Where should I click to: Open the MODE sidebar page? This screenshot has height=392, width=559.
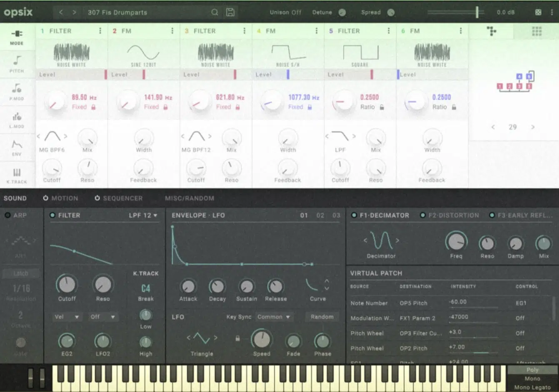pos(17,37)
